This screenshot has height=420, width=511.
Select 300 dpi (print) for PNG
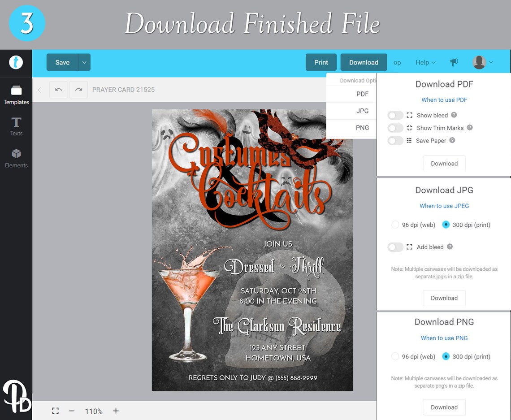tap(446, 356)
